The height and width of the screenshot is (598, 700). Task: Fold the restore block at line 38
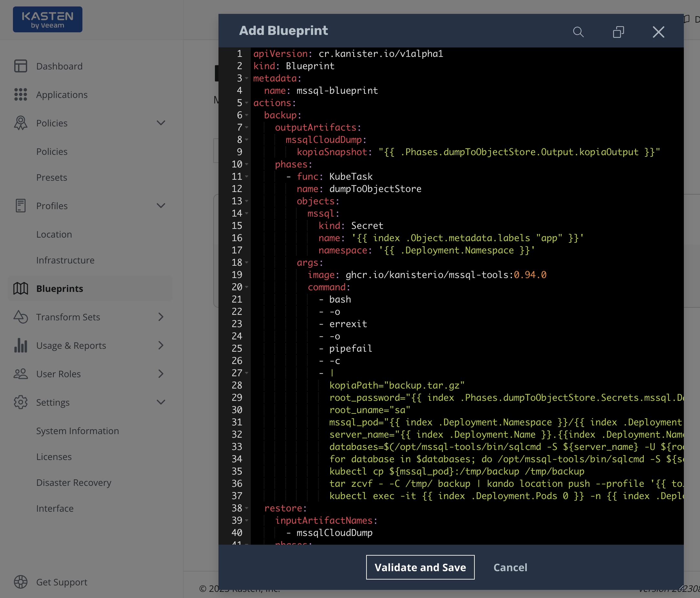247,508
